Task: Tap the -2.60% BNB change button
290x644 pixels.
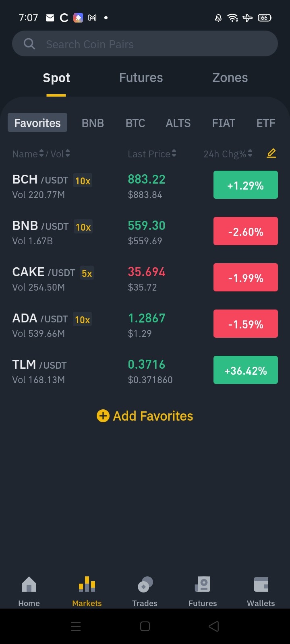Action: point(246,231)
